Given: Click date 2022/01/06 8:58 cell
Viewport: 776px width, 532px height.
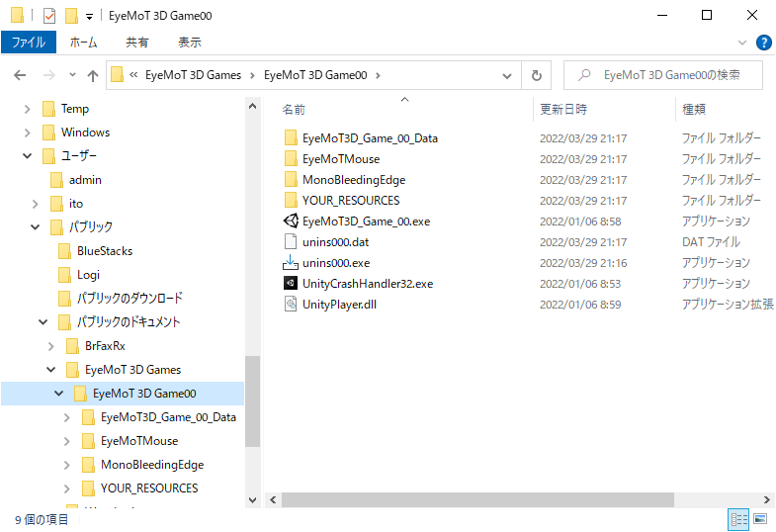Looking at the screenshot, I should coord(580,222).
